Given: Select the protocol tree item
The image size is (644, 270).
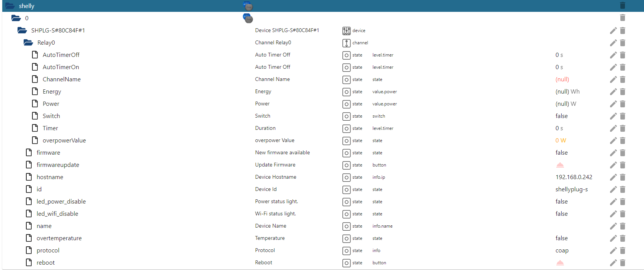Looking at the screenshot, I should pos(48,251).
